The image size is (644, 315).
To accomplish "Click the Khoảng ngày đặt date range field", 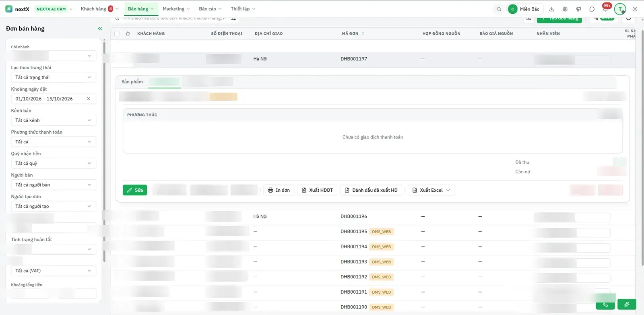I will click(x=54, y=99).
